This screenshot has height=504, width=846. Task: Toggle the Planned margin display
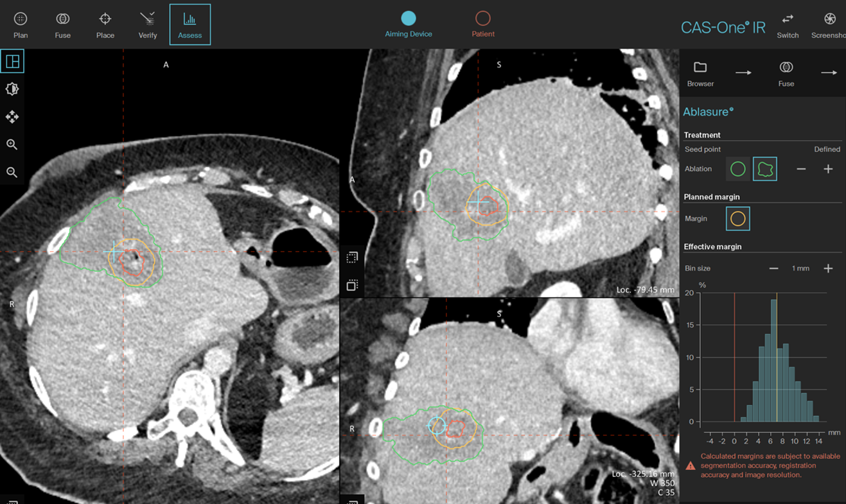point(737,218)
